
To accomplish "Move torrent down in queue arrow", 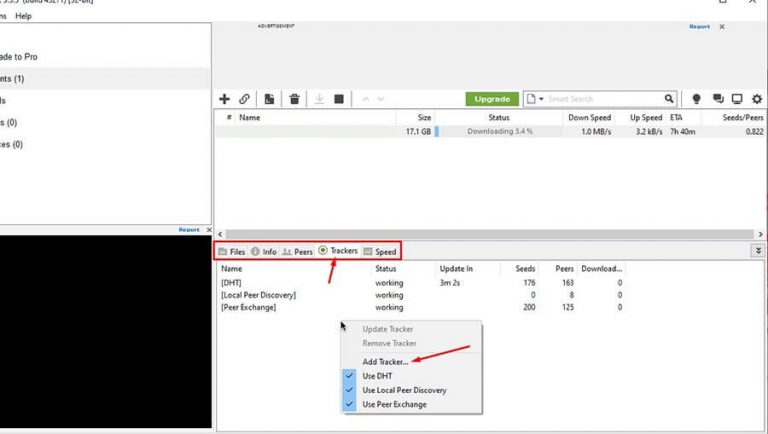I will pos(381,99).
